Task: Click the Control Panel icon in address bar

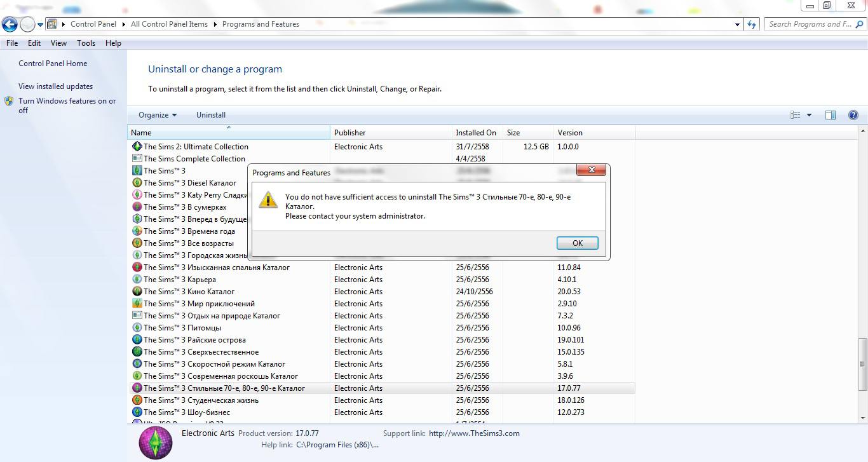Action: [52, 24]
